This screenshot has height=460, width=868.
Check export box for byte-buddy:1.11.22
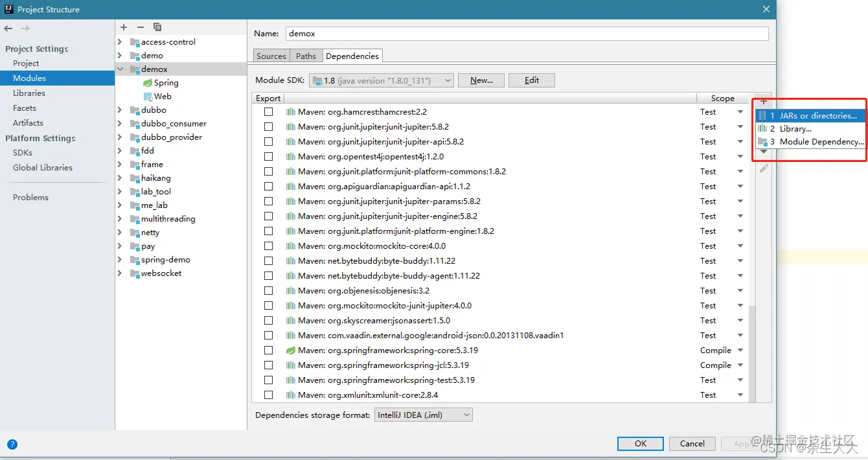click(x=268, y=261)
